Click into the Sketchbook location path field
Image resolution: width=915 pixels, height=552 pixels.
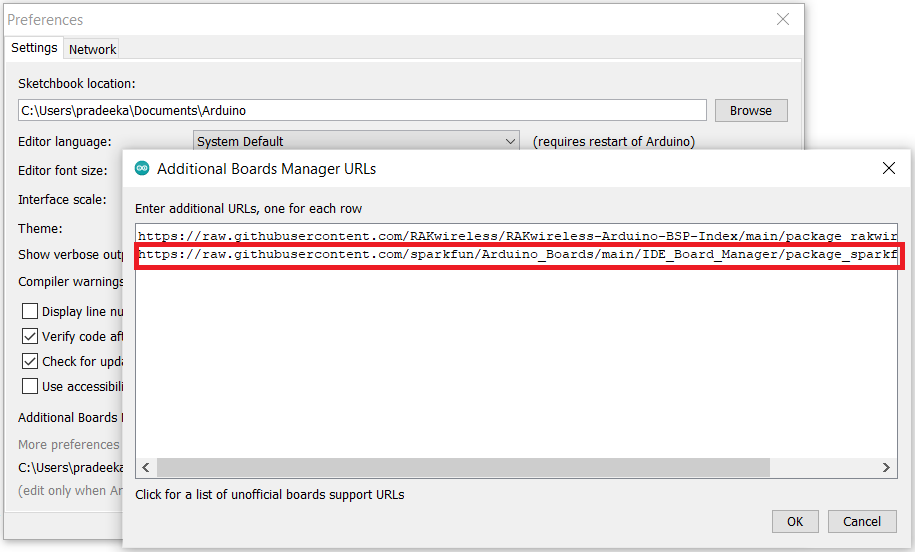click(362, 111)
